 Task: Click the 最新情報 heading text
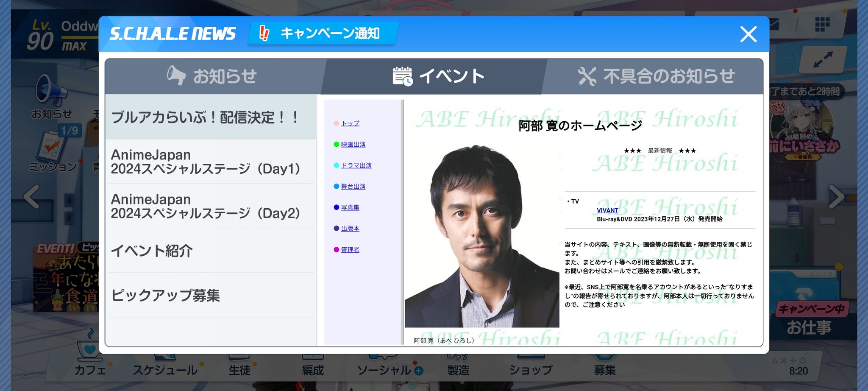(660, 151)
